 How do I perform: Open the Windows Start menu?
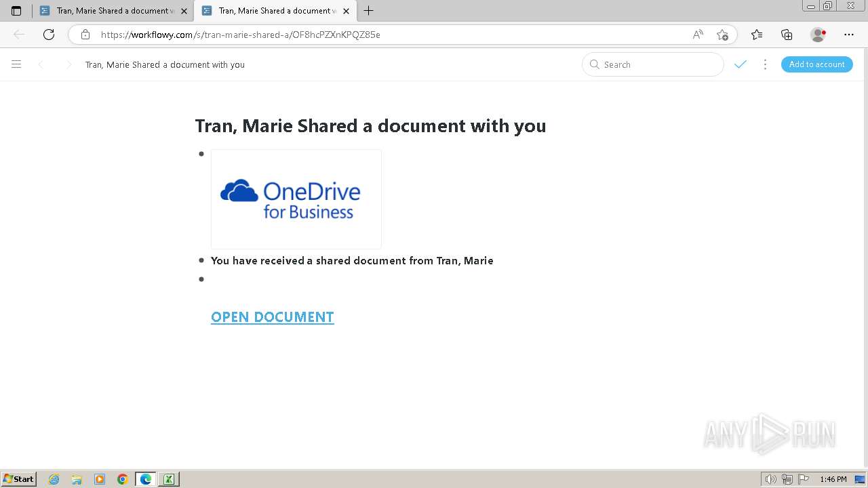[19, 479]
